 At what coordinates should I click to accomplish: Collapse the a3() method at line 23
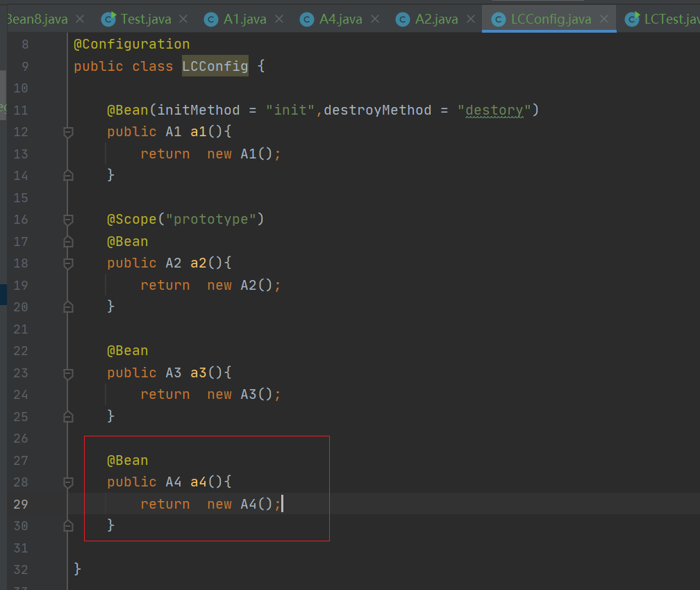68,373
